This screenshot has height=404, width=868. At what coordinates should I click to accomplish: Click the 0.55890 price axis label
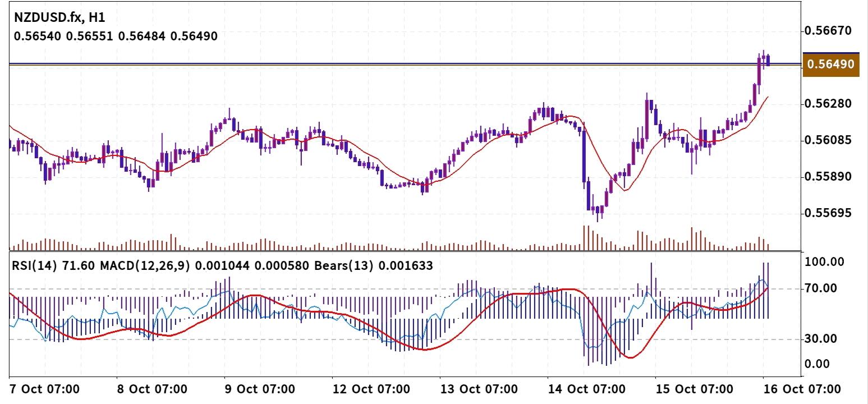pos(829,177)
